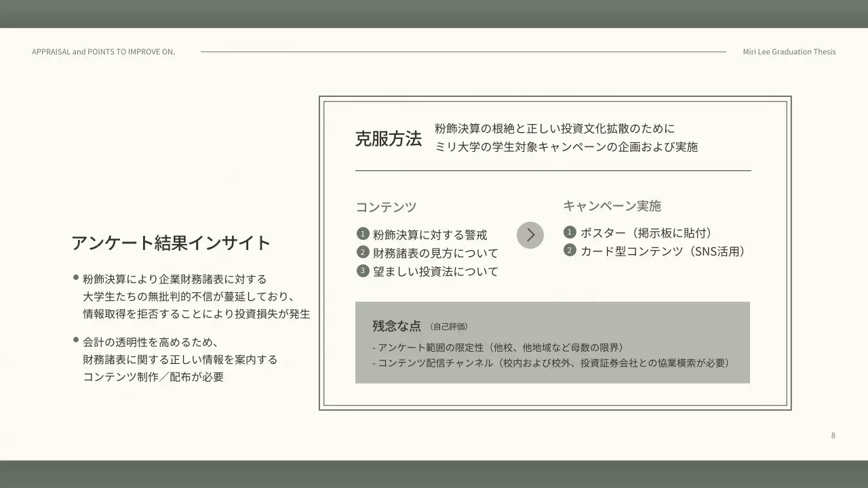Image resolution: width=868 pixels, height=488 pixels.
Task: Expand the キャンペーン実施 section
Action: point(612,205)
